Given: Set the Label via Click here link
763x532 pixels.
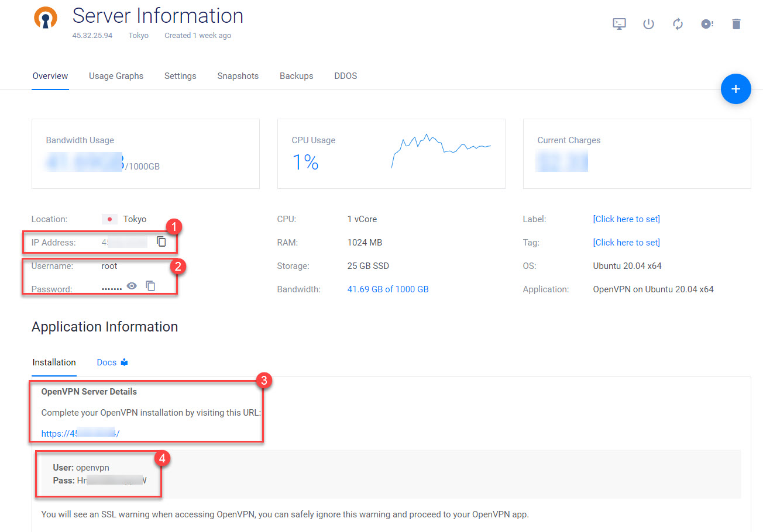Looking at the screenshot, I should 626,219.
